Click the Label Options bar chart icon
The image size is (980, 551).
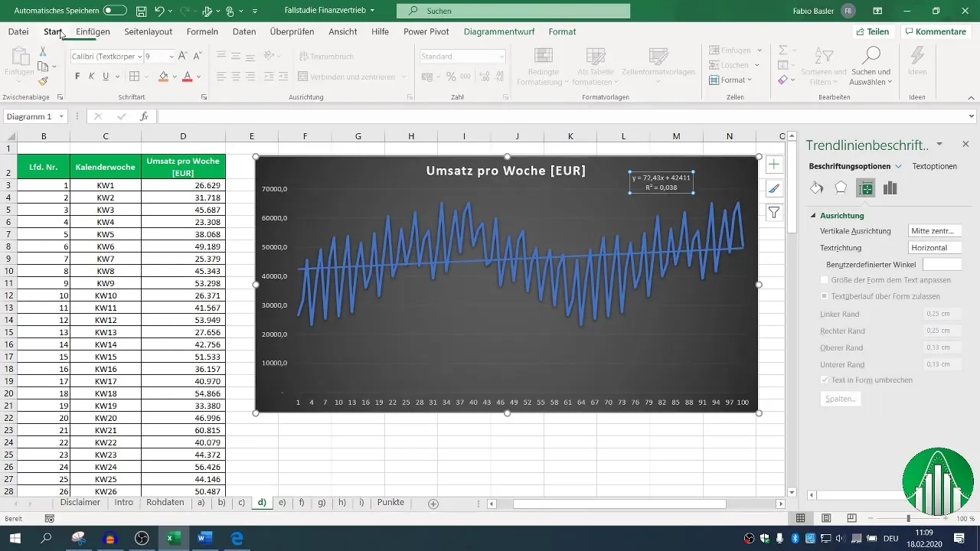(890, 188)
